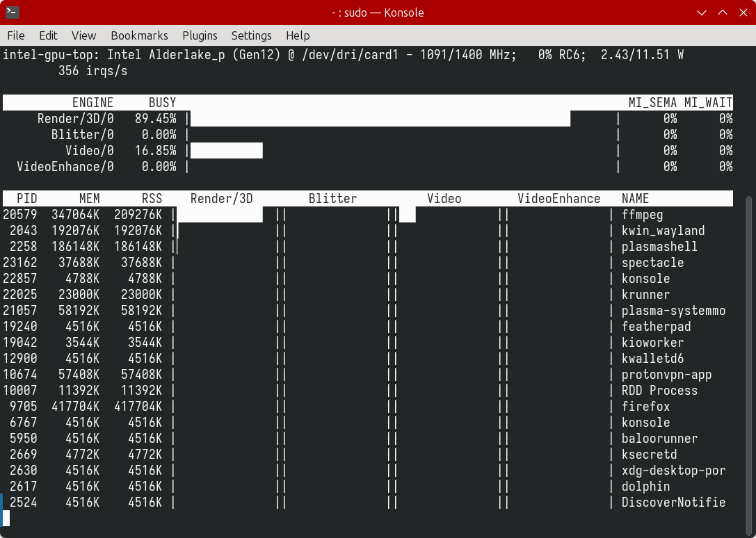Click the Video/0 engine busy bar

226,151
